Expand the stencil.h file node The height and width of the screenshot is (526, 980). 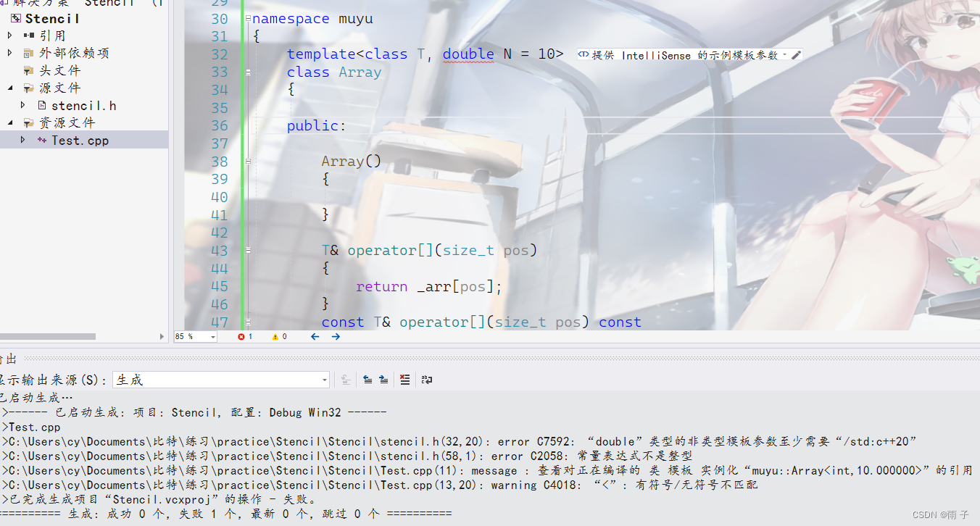point(23,106)
